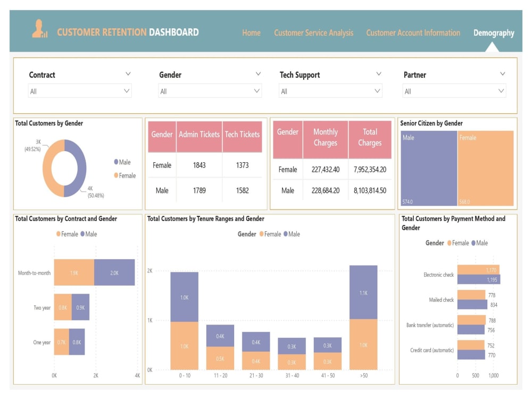Screen dimensions: 532x399
Task: Switch to the Home page
Action: (x=251, y=33)
